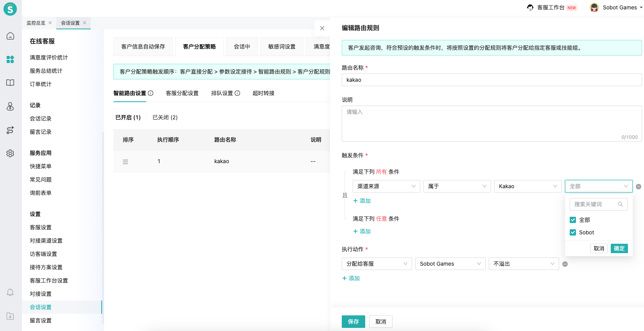Open the notifications bell icon
The image size is (644, 331).
(x=11, y=292)
